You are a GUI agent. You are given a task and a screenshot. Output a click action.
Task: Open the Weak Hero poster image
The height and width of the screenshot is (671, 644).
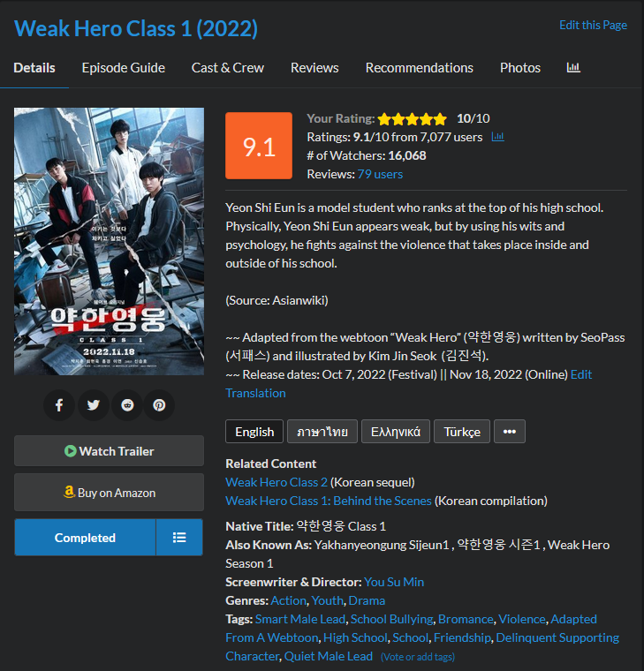[x=109, y=241]
